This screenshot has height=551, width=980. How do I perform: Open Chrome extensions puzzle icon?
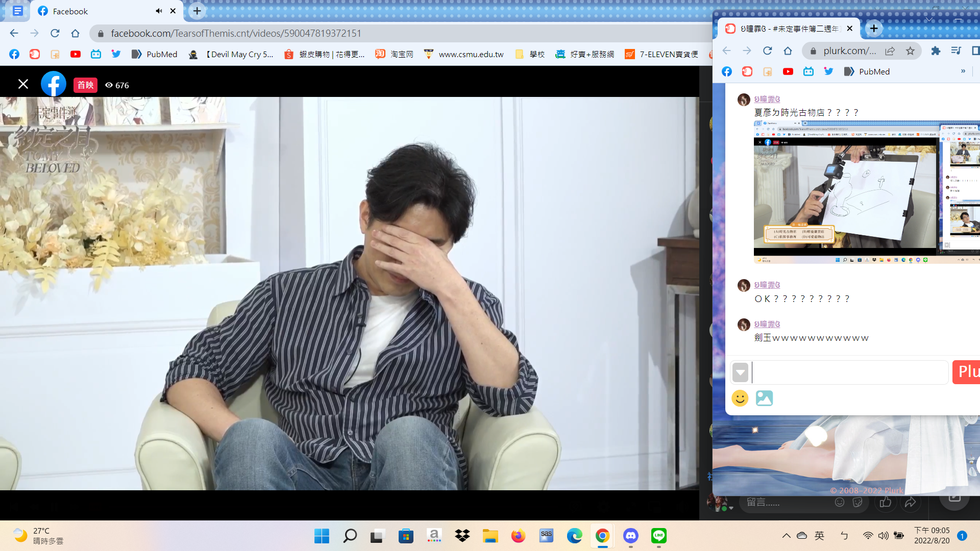point(936,51)
